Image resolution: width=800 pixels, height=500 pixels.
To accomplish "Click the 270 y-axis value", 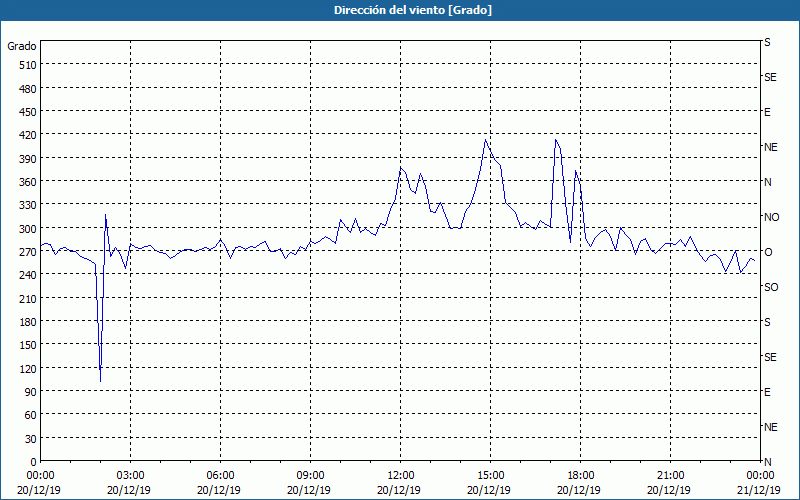I will click(29, 252).
